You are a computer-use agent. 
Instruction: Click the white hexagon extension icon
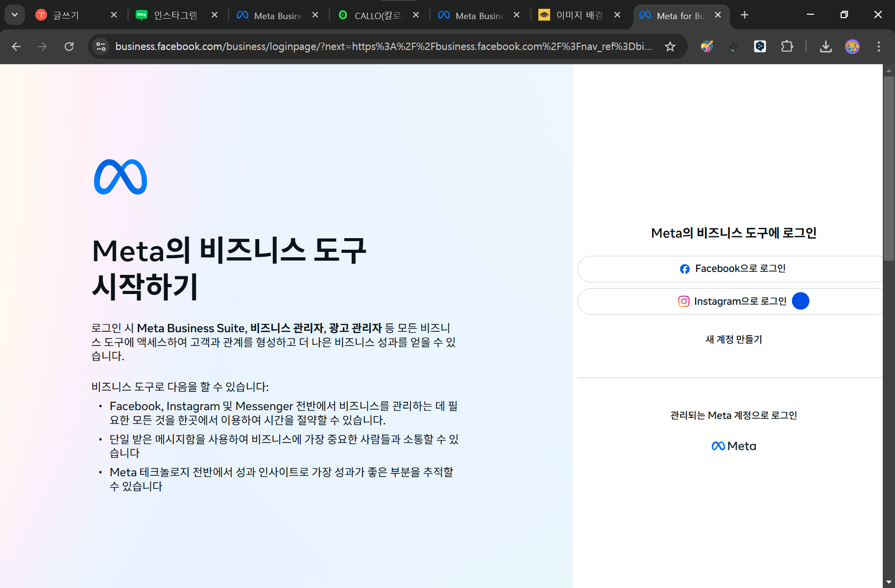click(x=760, y=47)
